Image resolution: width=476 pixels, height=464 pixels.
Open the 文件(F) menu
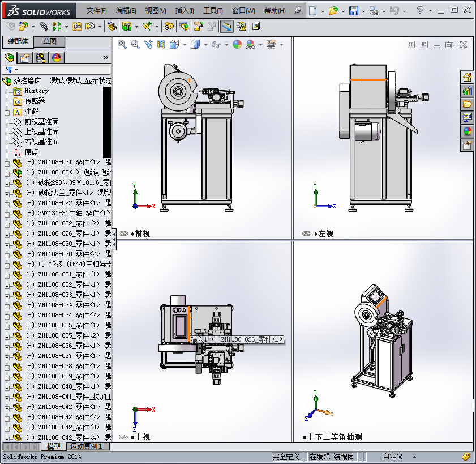[97, 11]
